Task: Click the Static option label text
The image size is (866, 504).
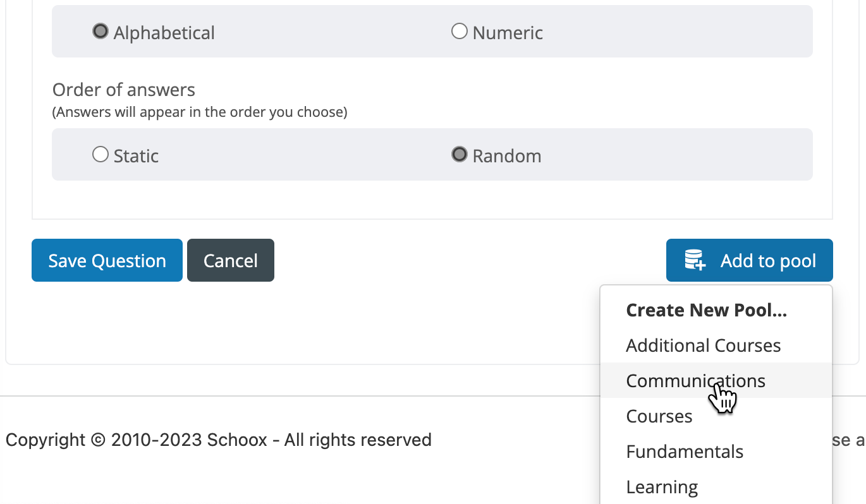Action: pyautogui.click(x=137, y=155)
